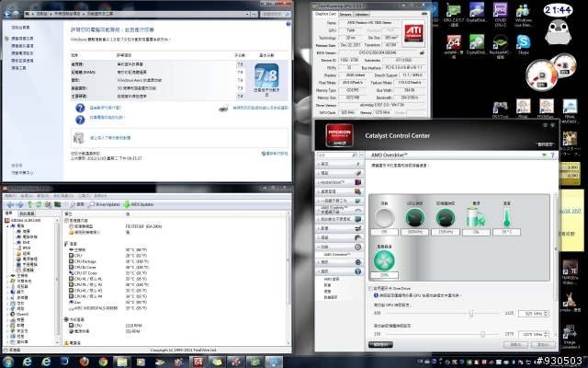The image size is (588, 368).
Task: Click the green pin icon beside AMD Overdrive title
Action: tap(544, 155)
